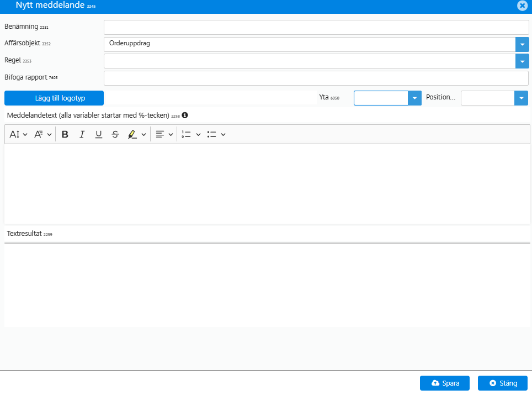The image size is (532, 395).
Task: Click the Bifoga rapport input field
Action: pos(316,78)
